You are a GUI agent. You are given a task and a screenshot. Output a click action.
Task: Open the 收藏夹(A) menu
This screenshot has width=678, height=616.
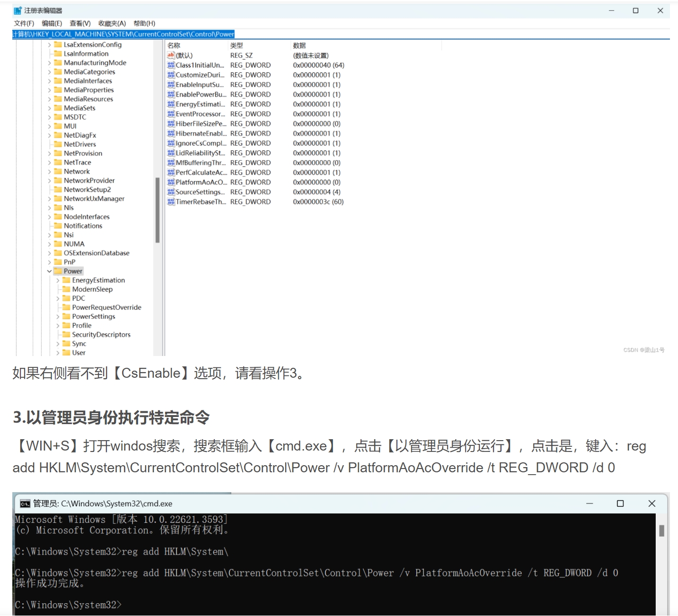click(112, 23)
